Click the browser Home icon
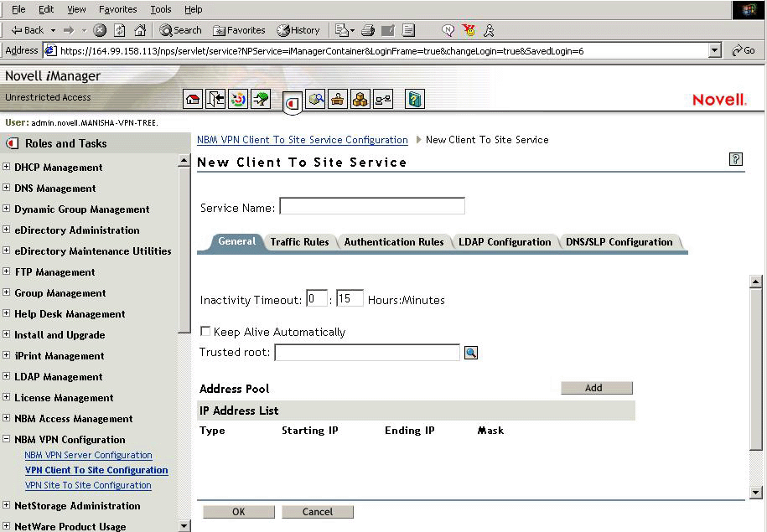Screen dimensions: 767x532 140,30
